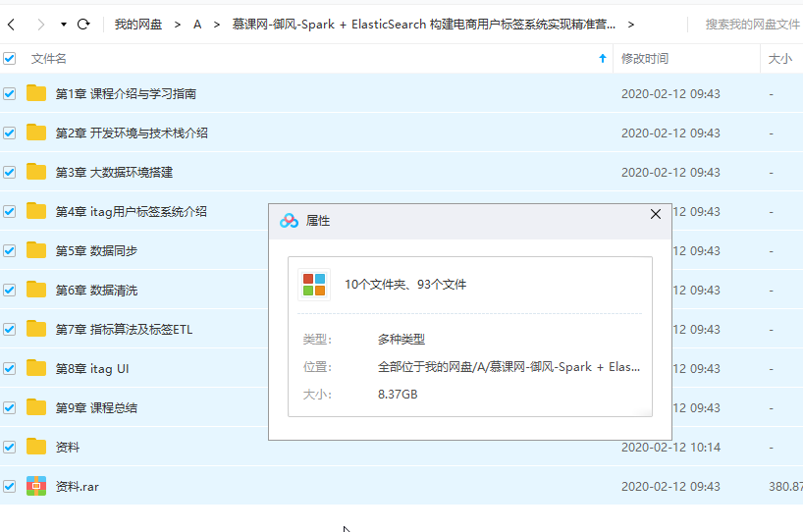Select file name 第9章 课程总结

96,408
